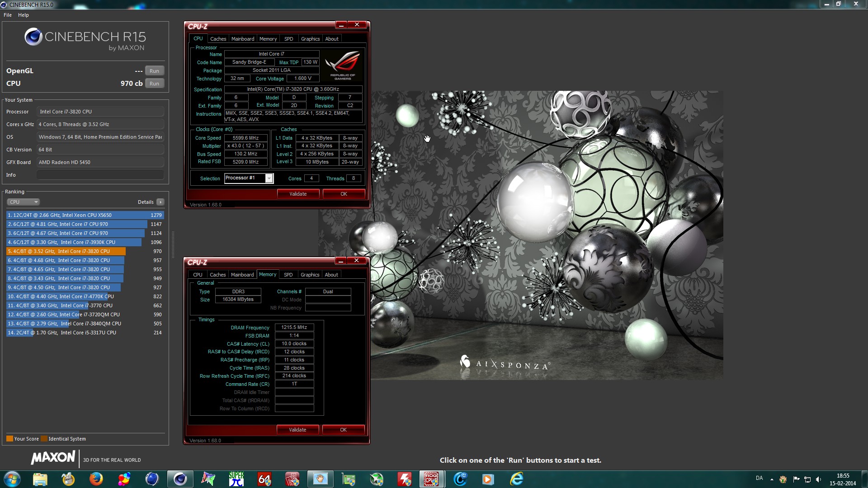Open Internet Explorer from taskbar
This screenshot has width=868, height=488.
pyautogui.click(x=516, y=479)
